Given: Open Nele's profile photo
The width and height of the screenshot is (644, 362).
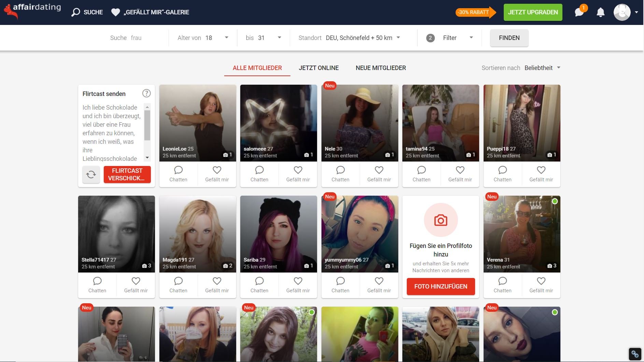Looking at the screenshot, I should pos(360,123).
